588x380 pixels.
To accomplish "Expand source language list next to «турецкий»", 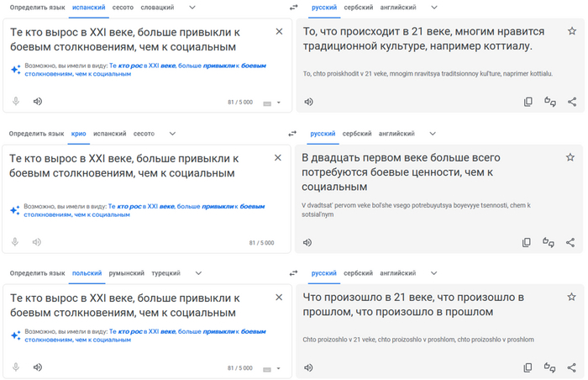I will pyautogui.click(x=198, y=273).
